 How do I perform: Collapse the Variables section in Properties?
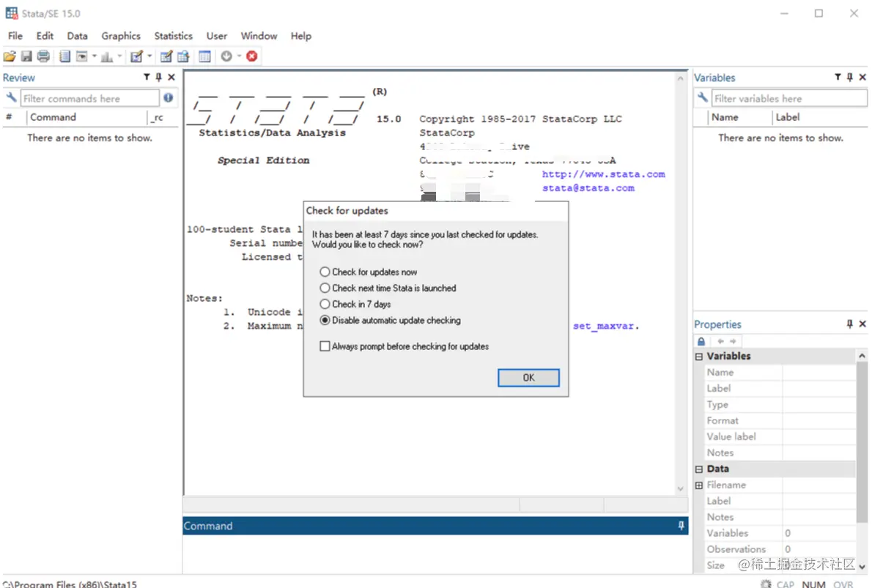coord(699,357)
